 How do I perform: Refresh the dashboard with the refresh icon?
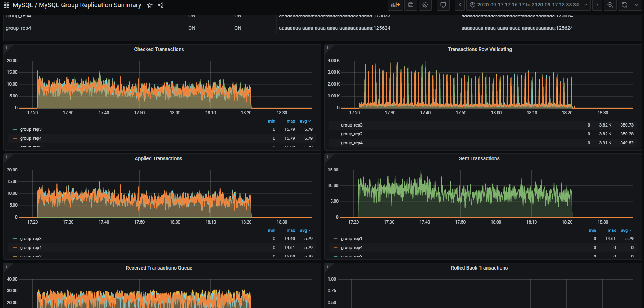click(x=625, y=5)
